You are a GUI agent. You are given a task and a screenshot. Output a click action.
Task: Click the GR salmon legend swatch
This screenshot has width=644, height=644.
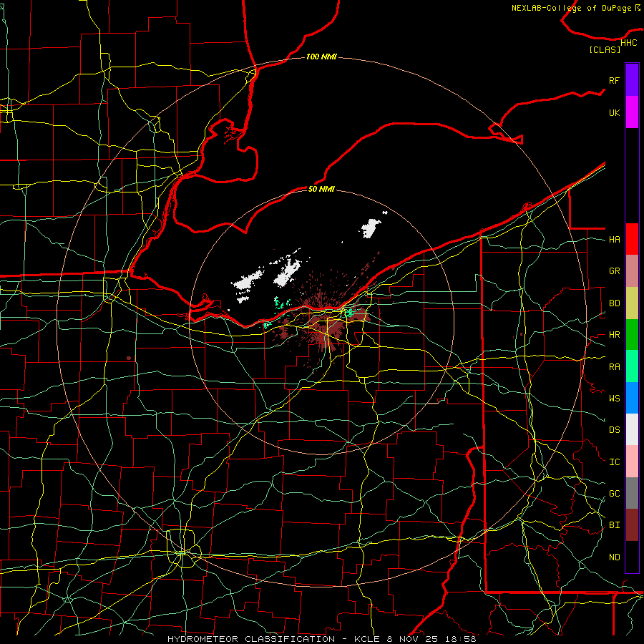pos(632,270)
